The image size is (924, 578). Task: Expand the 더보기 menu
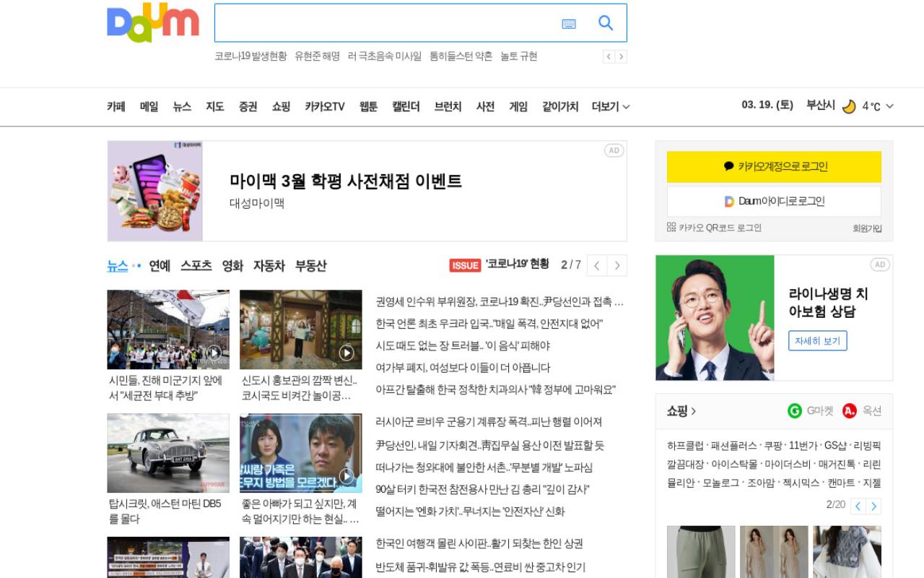coord(611,106)
